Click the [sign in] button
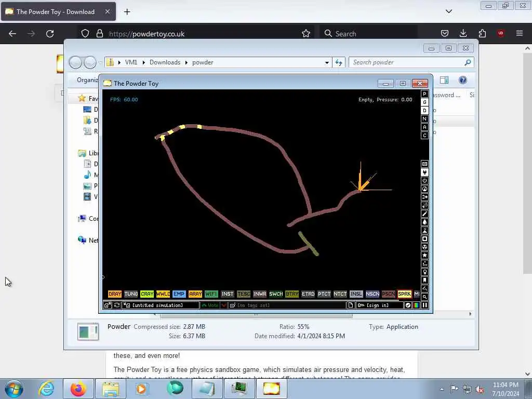 point(380,305)
